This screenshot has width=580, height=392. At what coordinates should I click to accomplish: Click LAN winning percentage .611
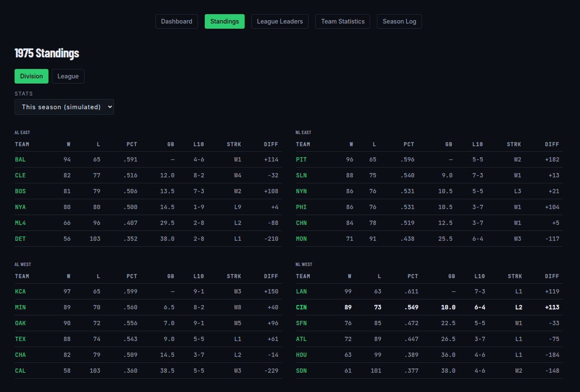(x=411, y=291)
